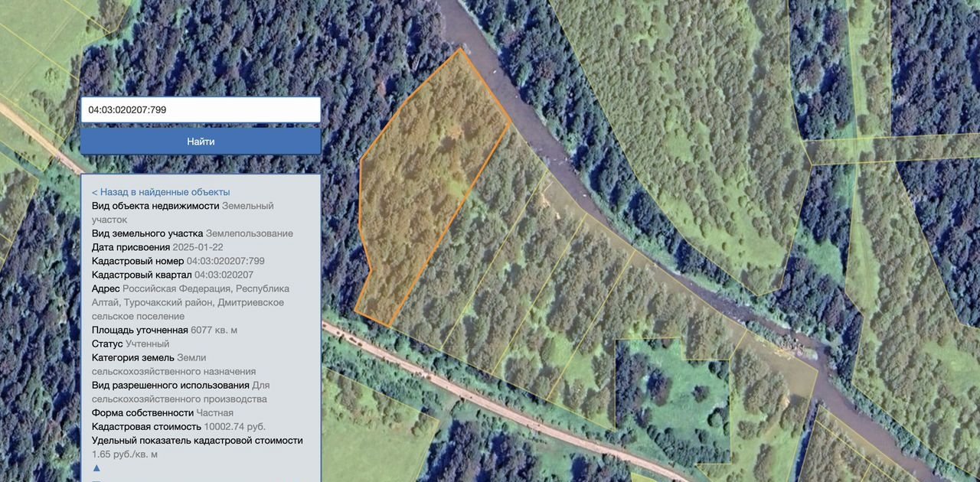The image size is (980, 482).
Task: Click the Найти search button
Action: (201, 142)
